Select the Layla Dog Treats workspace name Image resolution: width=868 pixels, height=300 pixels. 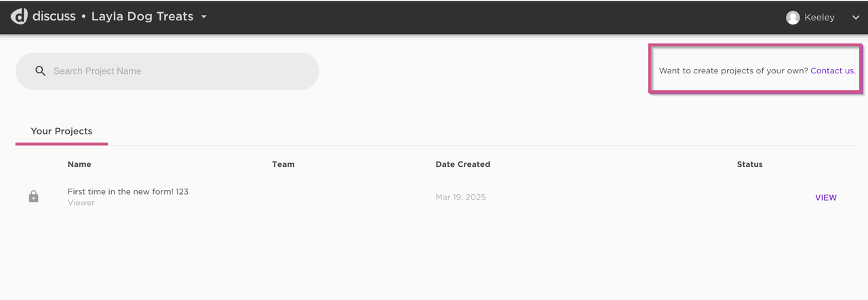142,16
